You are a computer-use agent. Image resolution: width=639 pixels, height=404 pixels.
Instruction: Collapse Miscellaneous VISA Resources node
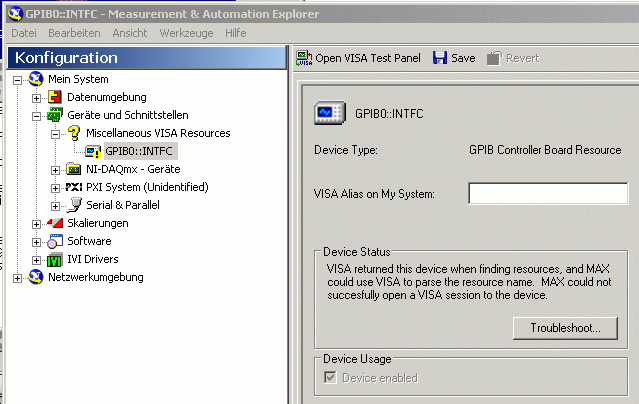coord(55,134)
